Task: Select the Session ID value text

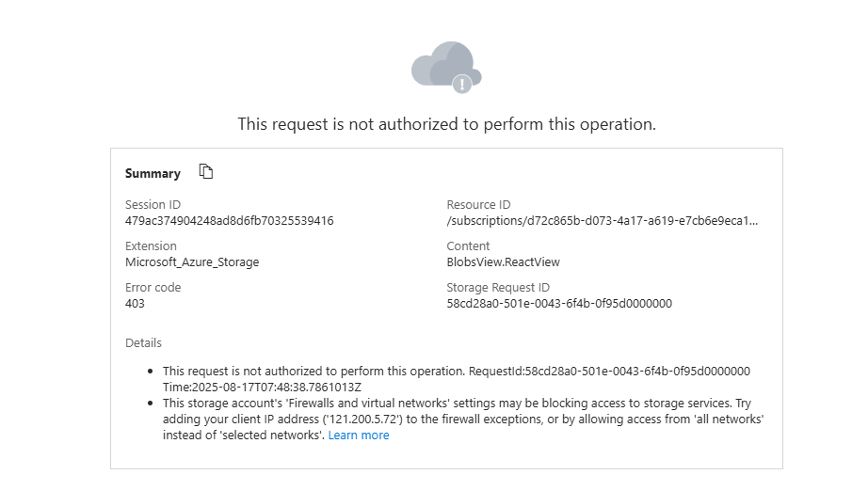Action: [229, 221]
